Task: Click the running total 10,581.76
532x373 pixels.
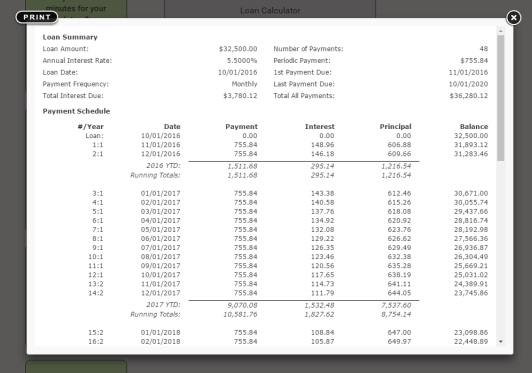Action: pos(240,315)
